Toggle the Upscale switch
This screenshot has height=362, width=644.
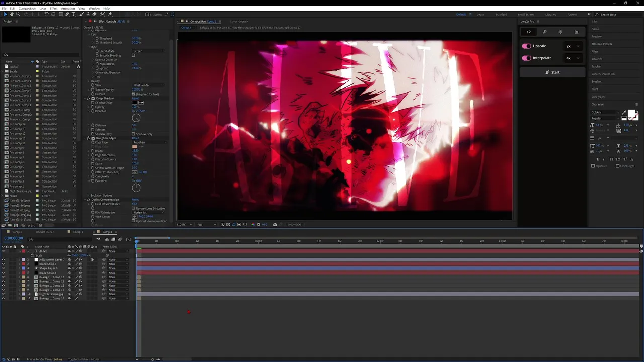point(527,46)
